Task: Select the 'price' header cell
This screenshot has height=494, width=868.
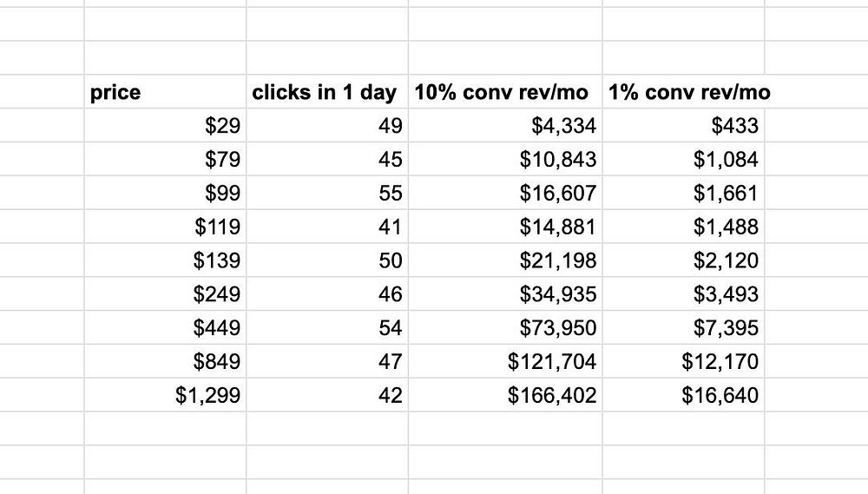Action: (x=165, y=92)
